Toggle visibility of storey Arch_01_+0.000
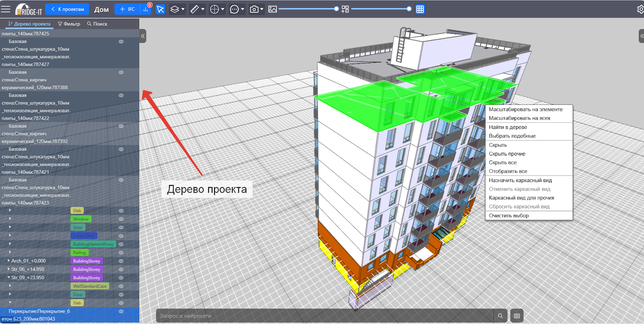The width and height of the screenshot is (644, 324). click(x=121, y=261)
